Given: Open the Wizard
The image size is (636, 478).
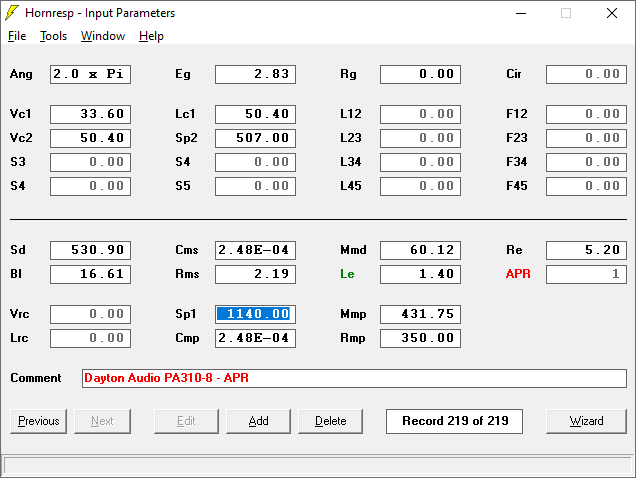Looking at the screenshot, I should coord(586,421).
